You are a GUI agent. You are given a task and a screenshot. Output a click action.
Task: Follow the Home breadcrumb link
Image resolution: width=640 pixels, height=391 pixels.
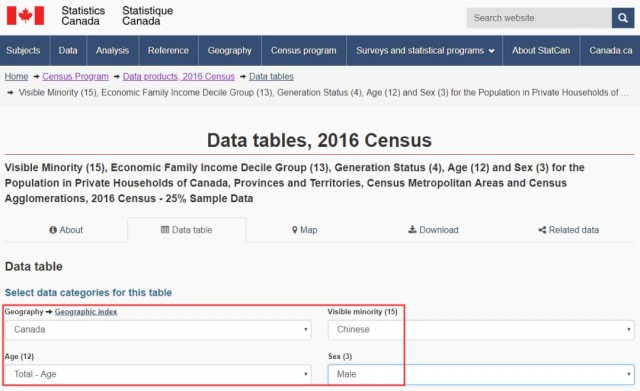pyautogui.click(x=16, y=77)
